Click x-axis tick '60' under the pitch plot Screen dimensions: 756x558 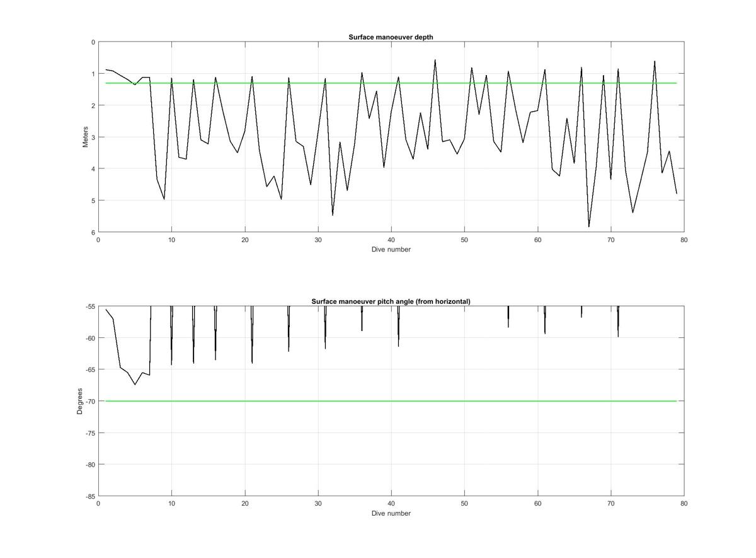[x=537, y=504]
